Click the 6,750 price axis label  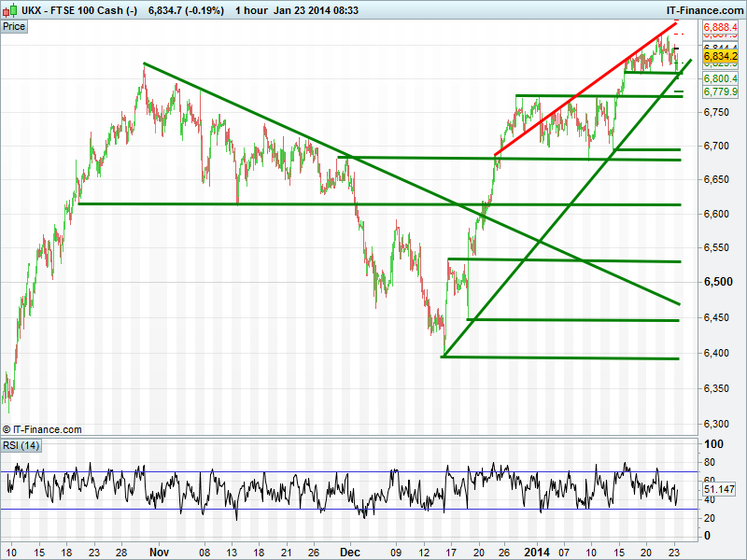pos(716,112)
